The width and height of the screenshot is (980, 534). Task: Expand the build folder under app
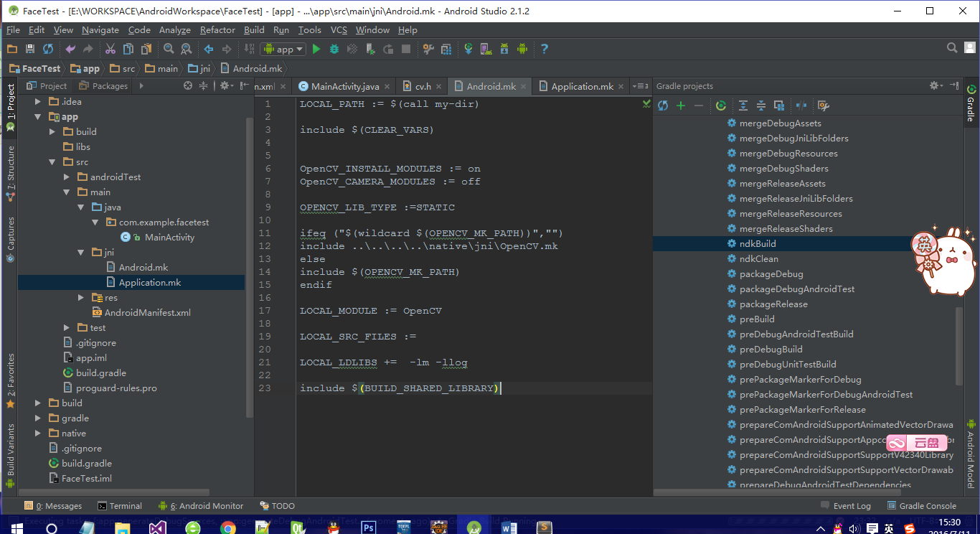tap(52, 131)
